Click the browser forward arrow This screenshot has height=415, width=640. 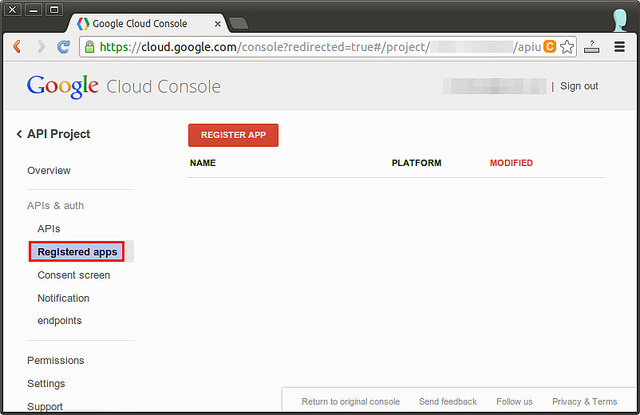[x=41, y=47]
